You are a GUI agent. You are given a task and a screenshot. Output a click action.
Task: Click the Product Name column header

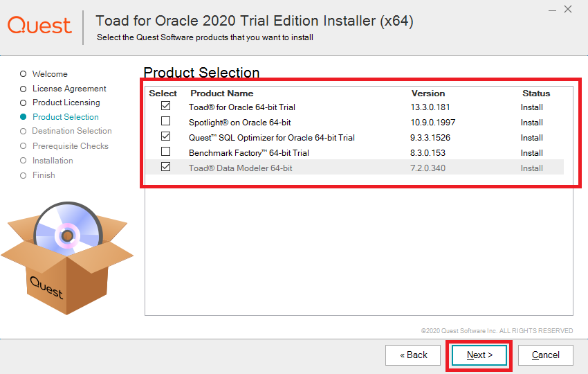point(222,93)
